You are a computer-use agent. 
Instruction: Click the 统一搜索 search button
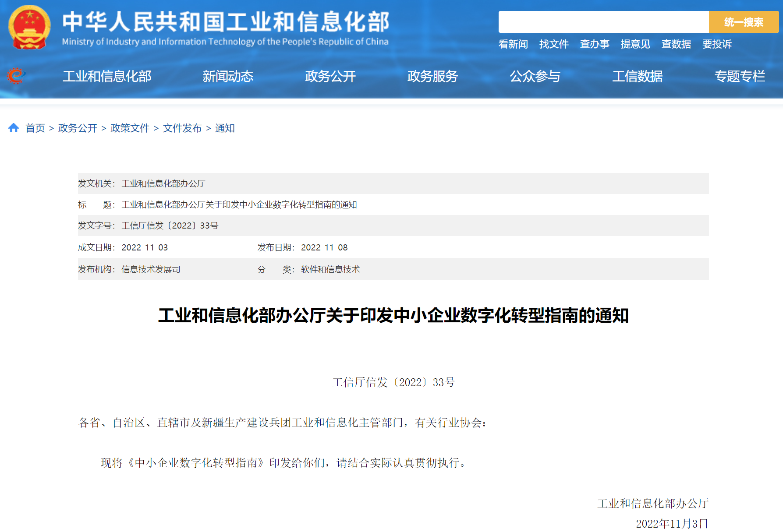click(743, 21)
